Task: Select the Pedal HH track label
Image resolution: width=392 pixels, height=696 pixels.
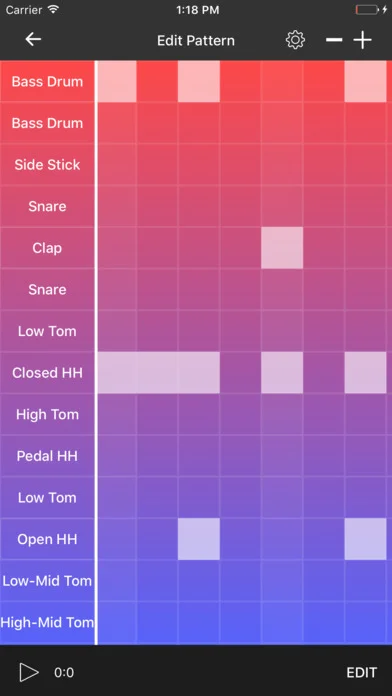Action: pos(47,456)
